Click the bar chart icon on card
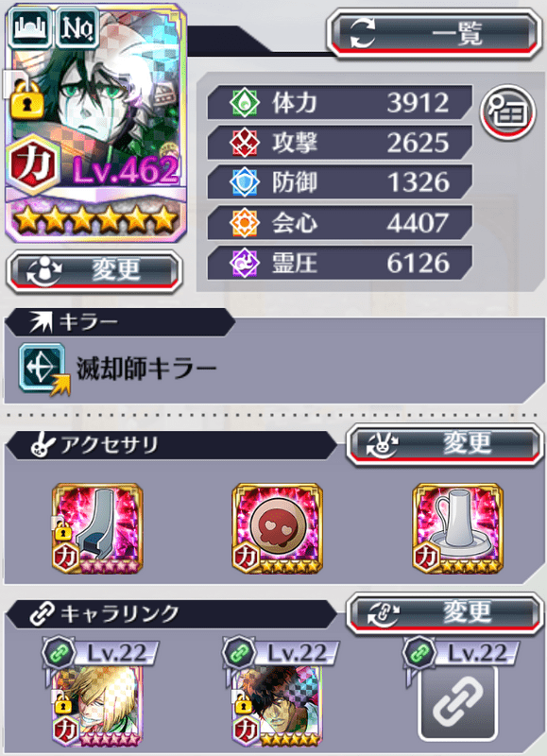The height and width of the screenshot is (756, 547). (x=31, y=28)
